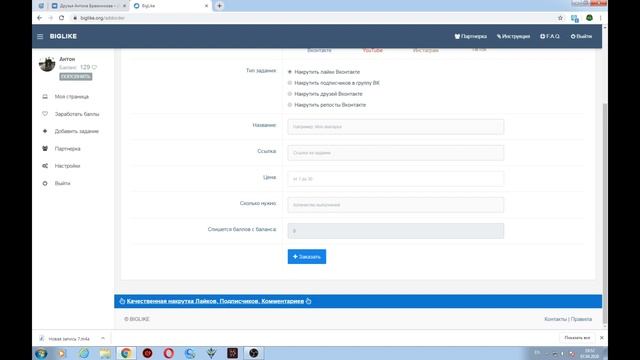640x360 pixels.
Task: Click the people icon beside sidebar Партнерка
Action: pos(45,149)
